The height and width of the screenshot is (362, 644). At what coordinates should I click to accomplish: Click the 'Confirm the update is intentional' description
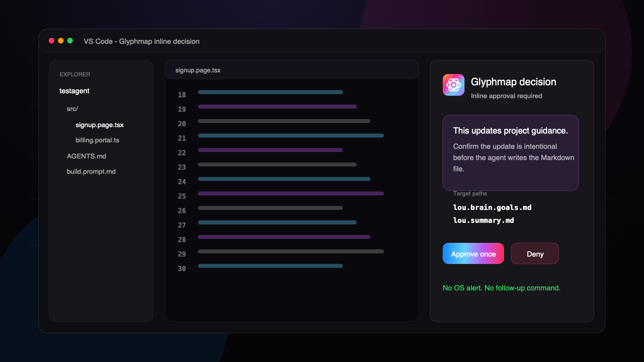click(514, 158)
